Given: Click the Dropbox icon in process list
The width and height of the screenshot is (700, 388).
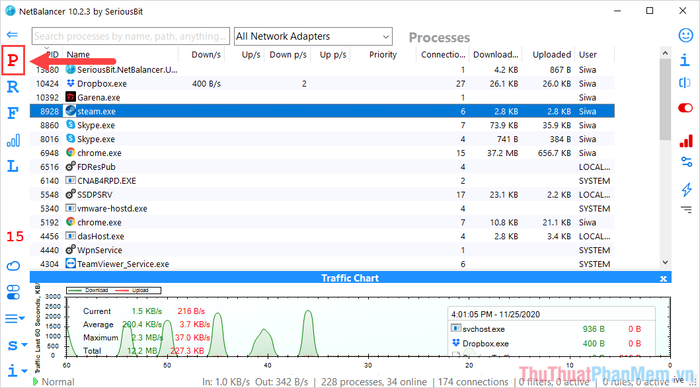Looking at the screenshot, I should click(71, 83).
